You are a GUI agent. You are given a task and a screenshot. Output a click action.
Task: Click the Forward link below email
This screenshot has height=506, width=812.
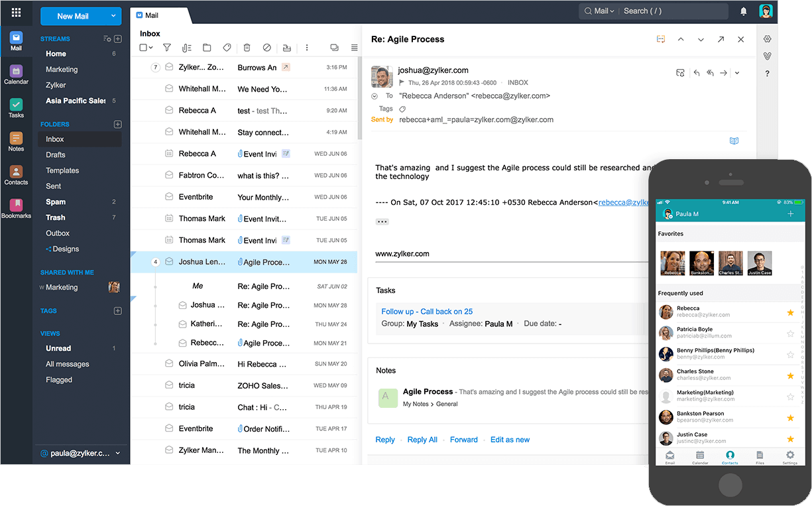click(464, 440)
